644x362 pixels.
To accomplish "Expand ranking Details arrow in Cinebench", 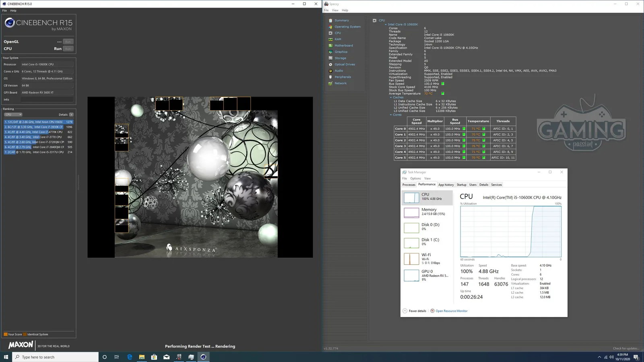I will coord(71,115).
